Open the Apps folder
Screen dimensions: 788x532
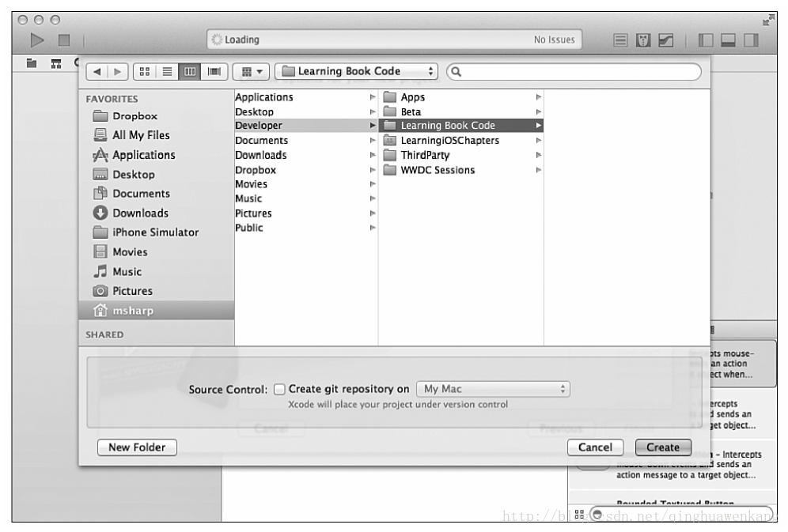tap(460, 97)
